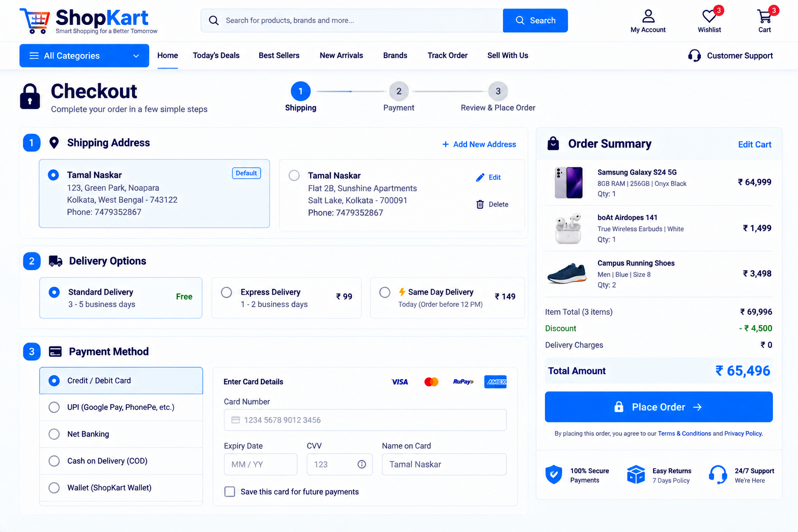The image size is (798, 532).
Task: Click the Amex card logo
Action: 496,382
